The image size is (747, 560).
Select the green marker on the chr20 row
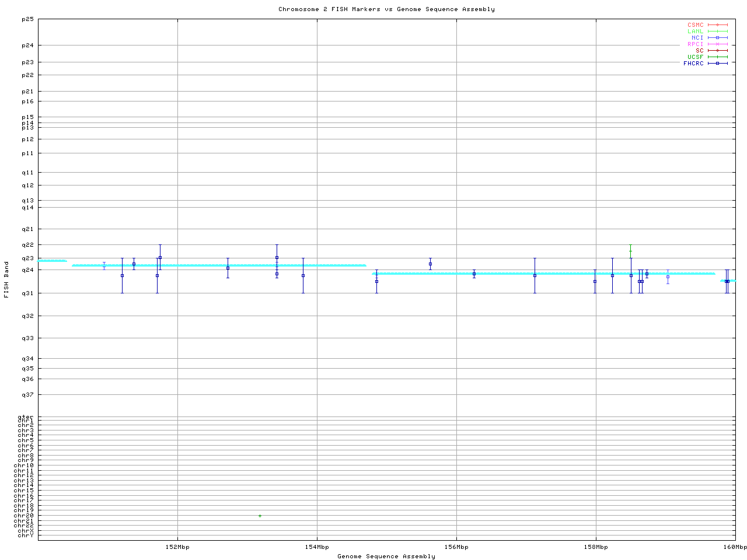[x=260, y=516]
